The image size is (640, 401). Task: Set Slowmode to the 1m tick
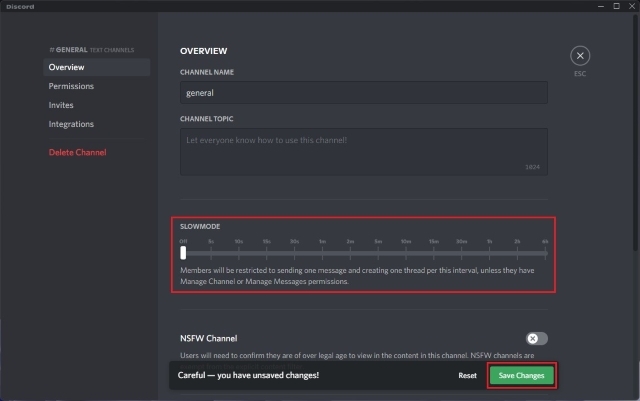tap(322, 253)
